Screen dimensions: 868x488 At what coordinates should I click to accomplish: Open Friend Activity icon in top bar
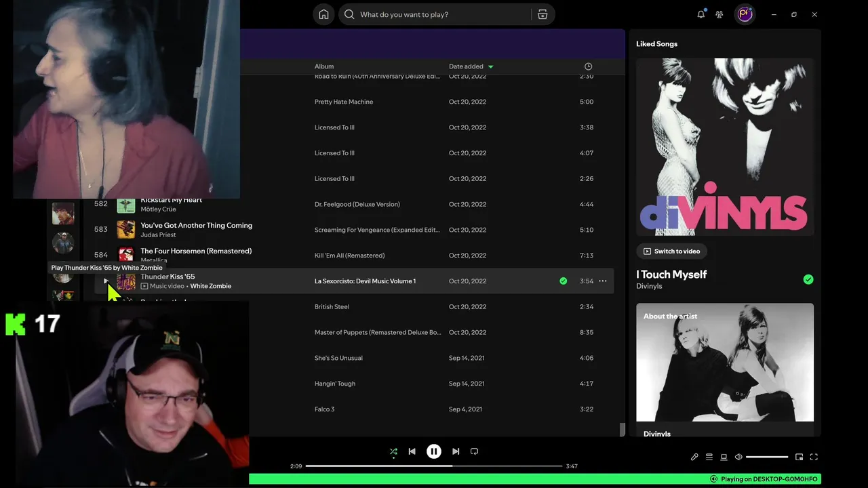719,14
